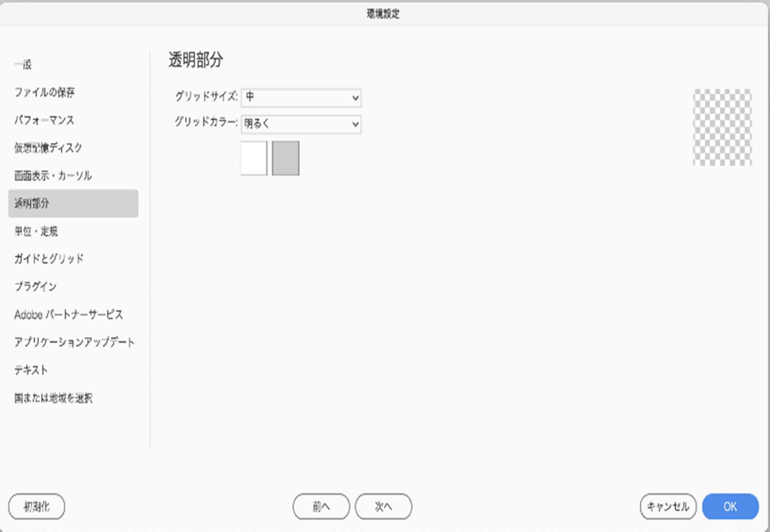Choose the 透明部分 sidebar item
The width and height of the screenshot is (770, 532).
pos(73,204)
